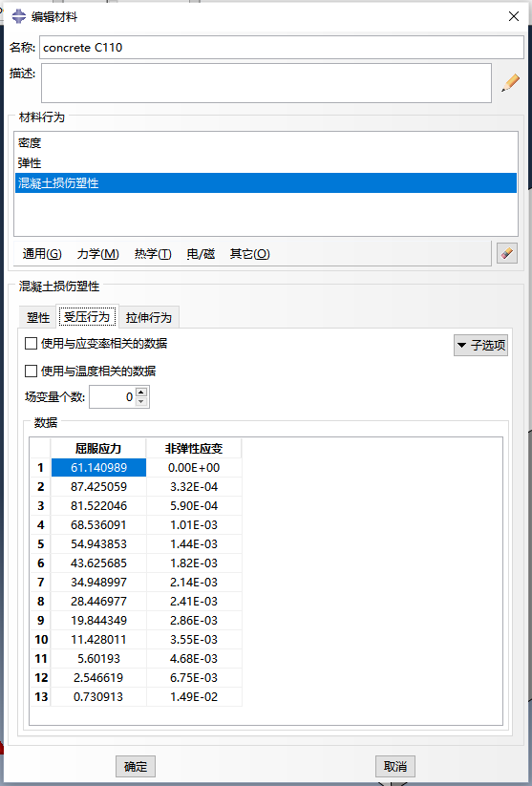Screen dimensions: 532x786
Task: Select the cell with 5.90E-04
Action: [194, 506]
